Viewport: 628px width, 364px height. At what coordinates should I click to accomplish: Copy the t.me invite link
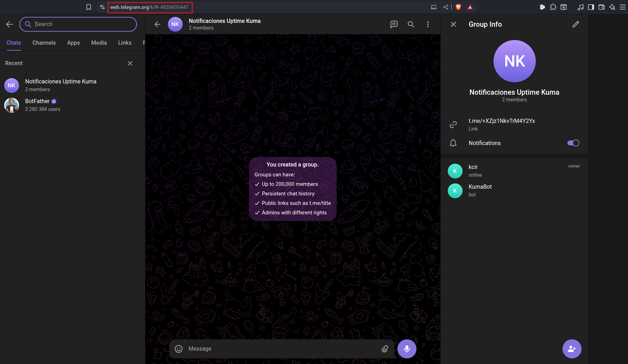[502, 121]
